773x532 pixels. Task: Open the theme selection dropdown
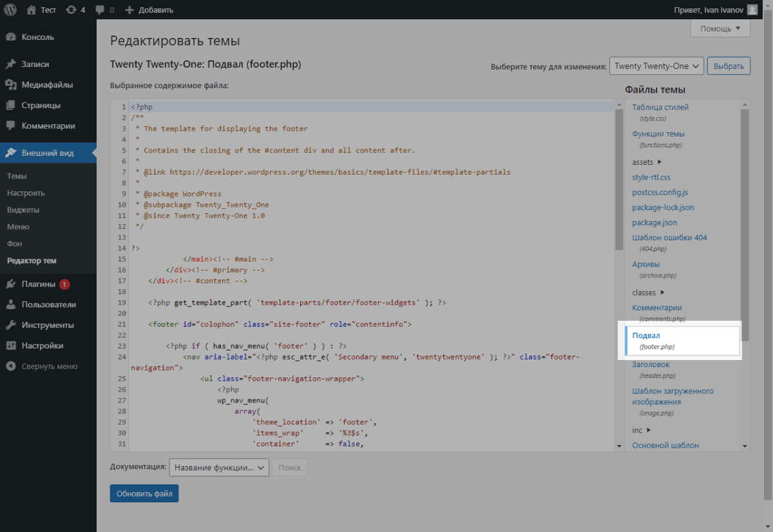click(656, 66)
